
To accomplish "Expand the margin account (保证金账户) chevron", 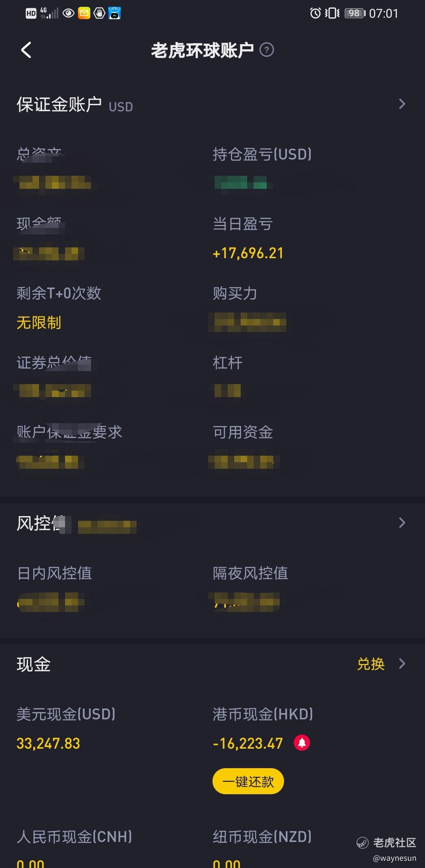I will [x=402, y=104].
